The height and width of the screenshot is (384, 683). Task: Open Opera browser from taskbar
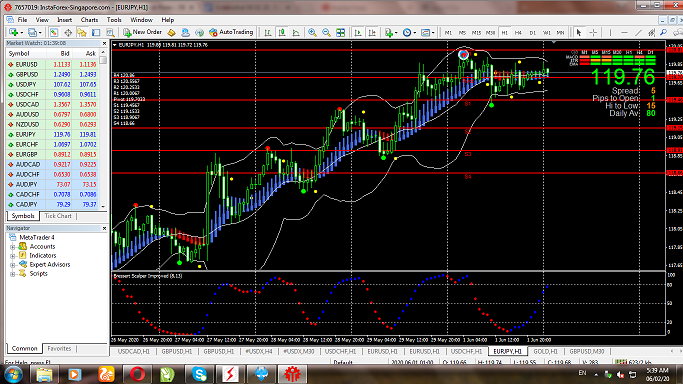point(137,374)
